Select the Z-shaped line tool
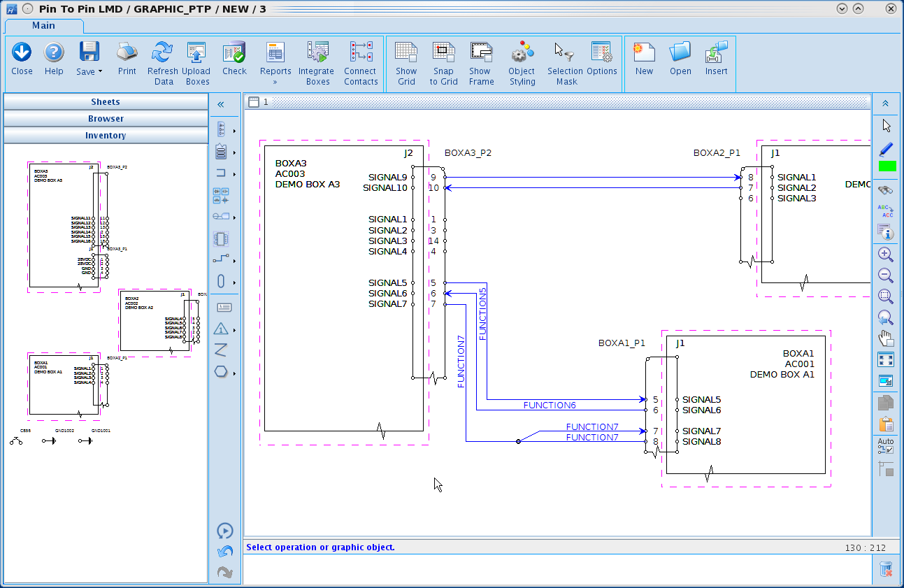Viewport: 904px width, 588px height. click(x=221, y=350)
